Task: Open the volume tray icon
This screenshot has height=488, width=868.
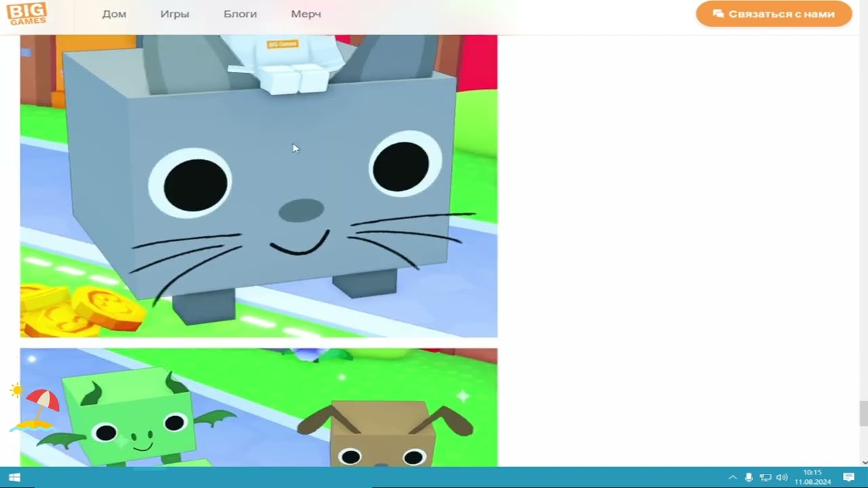Action: tap(782, 478)
